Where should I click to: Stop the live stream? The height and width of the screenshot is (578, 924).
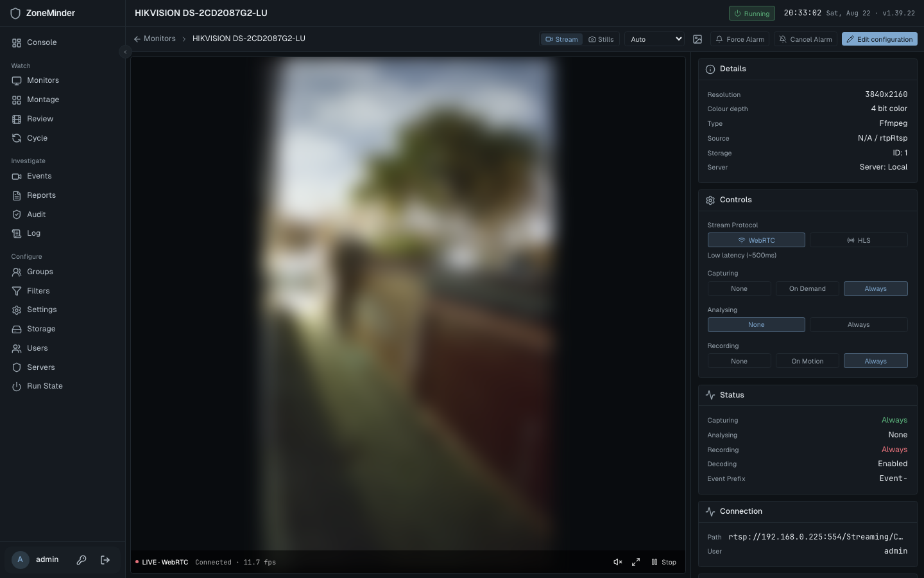pos(663,562)
